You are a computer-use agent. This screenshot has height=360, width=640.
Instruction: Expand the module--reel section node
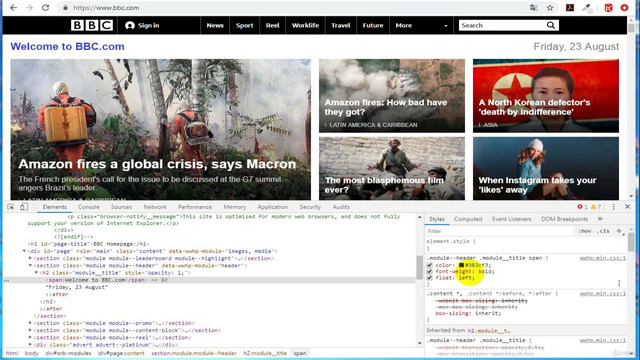click(30, 338)
